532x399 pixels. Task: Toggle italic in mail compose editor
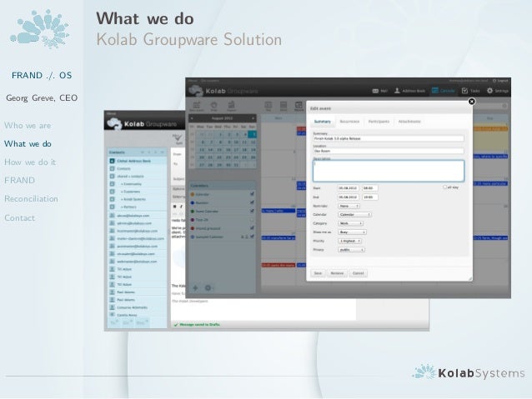point(181,206)
